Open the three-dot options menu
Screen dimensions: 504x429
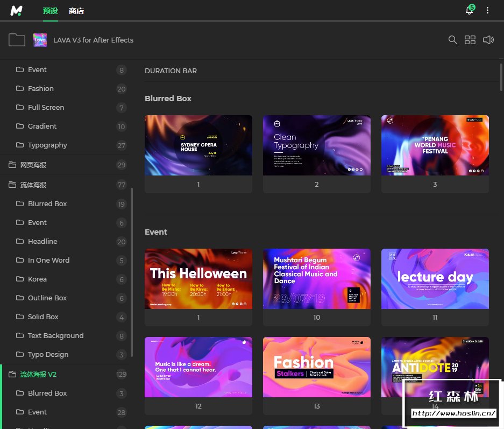pos(488,10)
